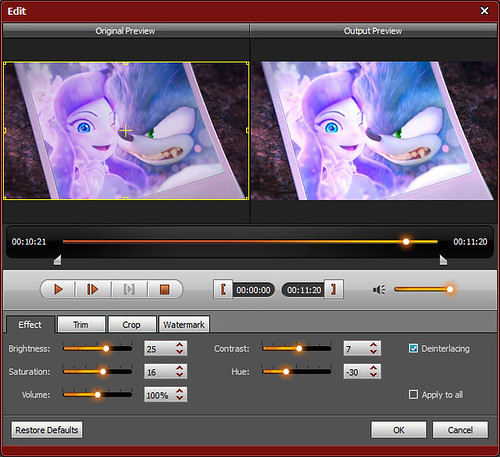The image size is (500, 457).
Task: Click the Volume effect slider handle
Action: pos(98,395)
